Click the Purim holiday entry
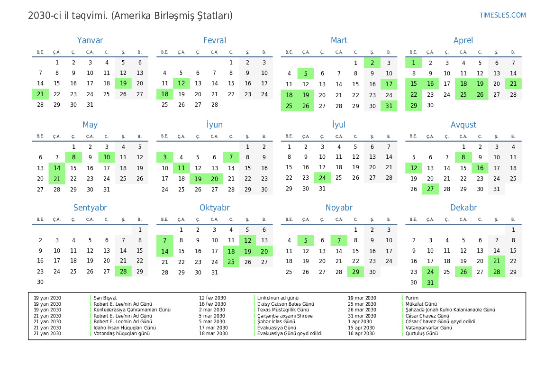This screenshot has height=392, width=554. 412,298
